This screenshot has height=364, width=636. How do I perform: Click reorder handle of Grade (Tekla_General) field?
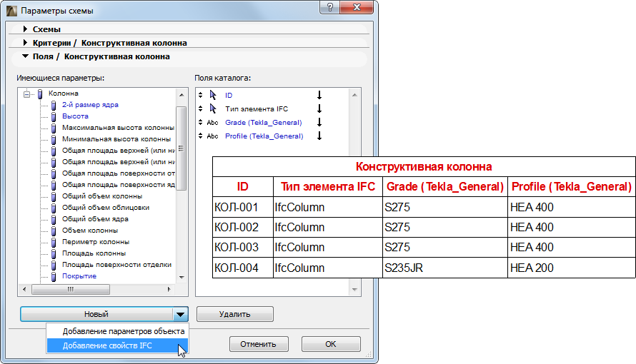tap(200, 122)
